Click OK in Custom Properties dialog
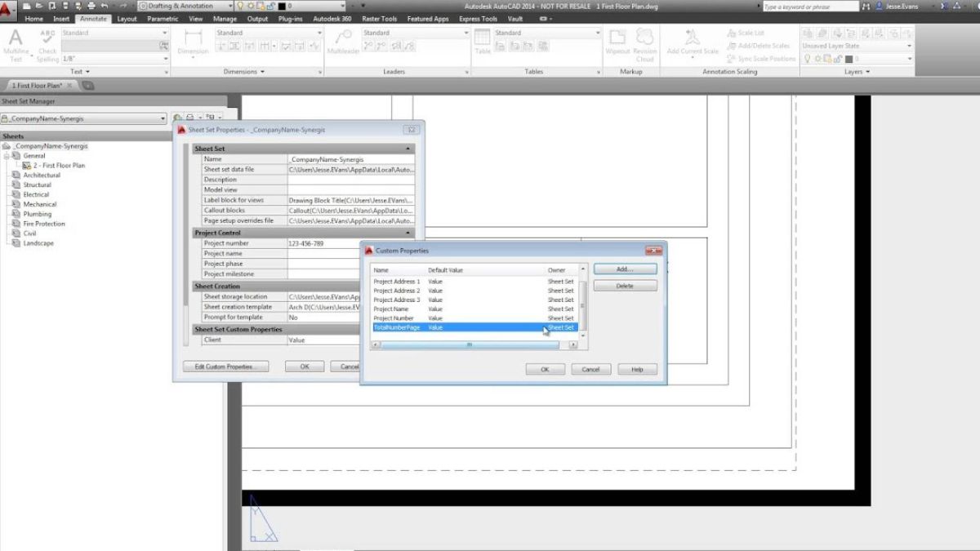The image size is (980, 551). pyautogui.click(x=545, y=369)
